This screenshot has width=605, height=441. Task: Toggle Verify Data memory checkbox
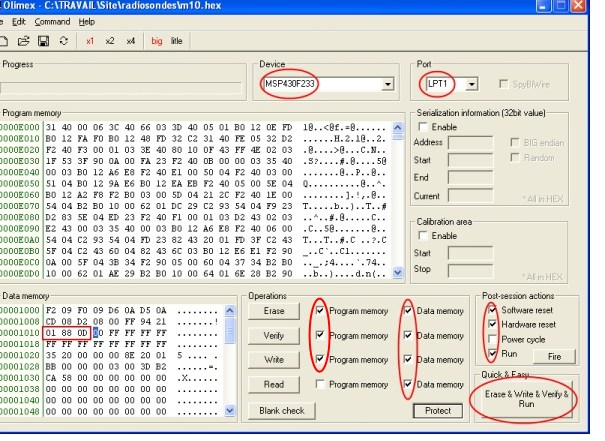coord(408,335)
